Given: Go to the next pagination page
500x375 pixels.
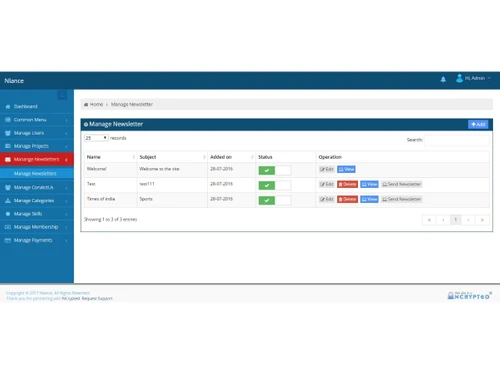Looking at the screenshot, I should (468, 220).
